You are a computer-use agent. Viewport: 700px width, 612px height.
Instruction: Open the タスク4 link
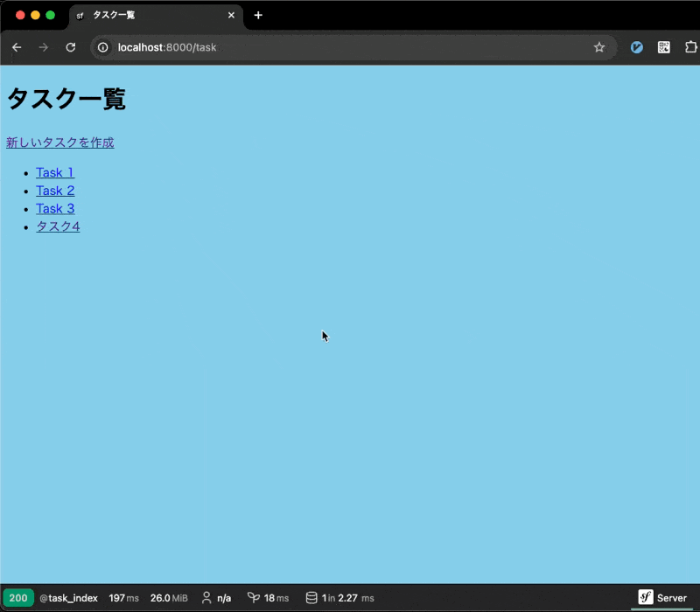coord(57,226)
